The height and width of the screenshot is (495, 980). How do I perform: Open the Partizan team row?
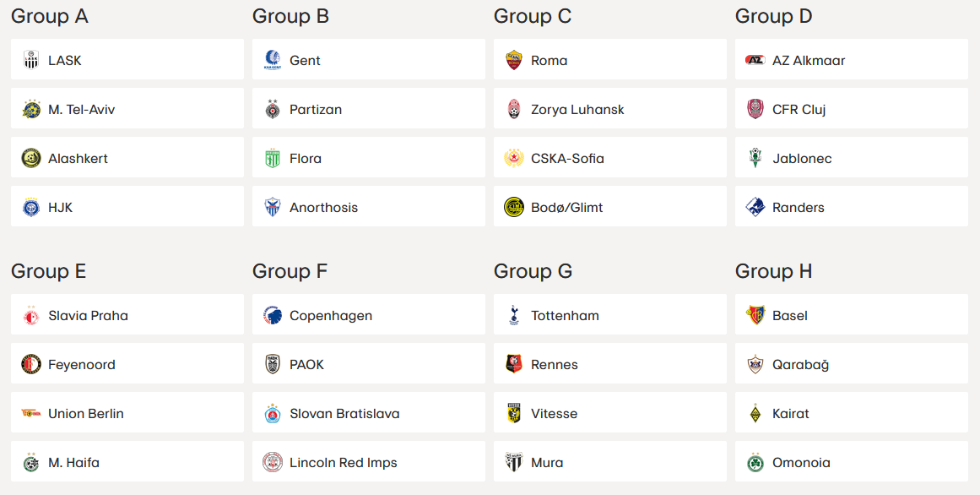point(369,109)
